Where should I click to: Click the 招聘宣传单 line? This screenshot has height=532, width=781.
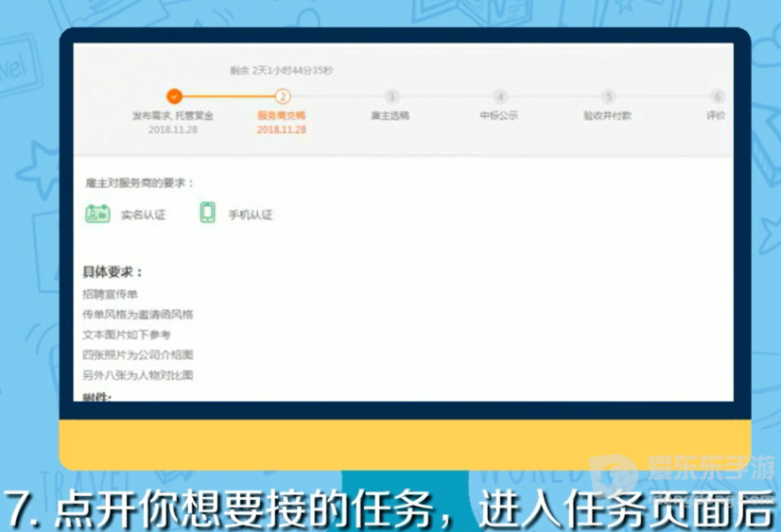(x=110, y=294)
